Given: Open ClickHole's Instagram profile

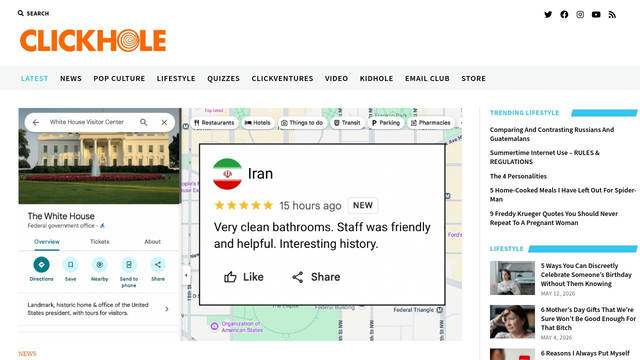Looking at the screenshot, I should [580, 15].
